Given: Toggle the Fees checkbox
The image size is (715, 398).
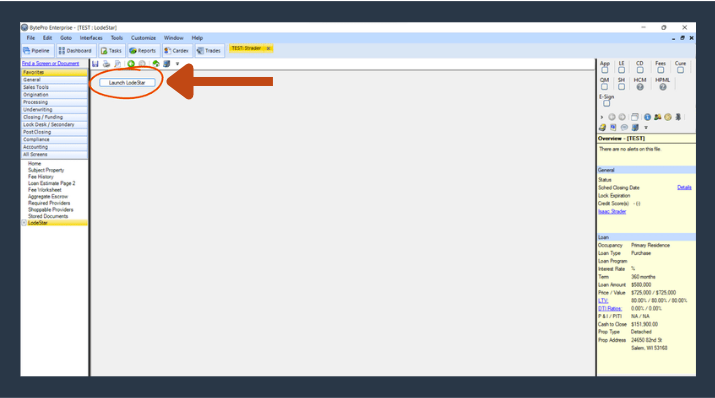Looking at the screenshot, I should tap(660, 70).
